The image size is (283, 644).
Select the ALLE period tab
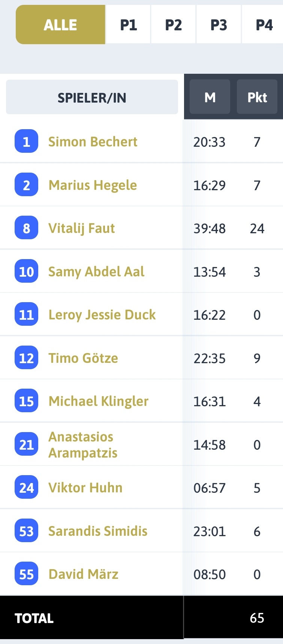pyautogui.click(x=60, y=25)
